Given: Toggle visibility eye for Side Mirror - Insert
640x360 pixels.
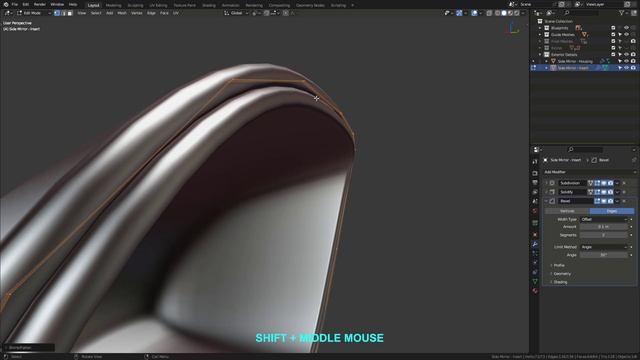Looking at the screenshot, I should 626,68.
